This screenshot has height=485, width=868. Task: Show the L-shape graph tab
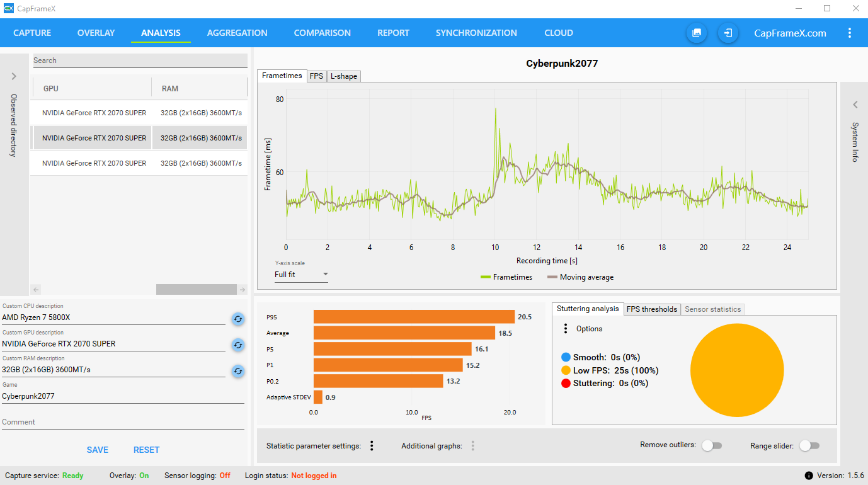coord(343,76)
